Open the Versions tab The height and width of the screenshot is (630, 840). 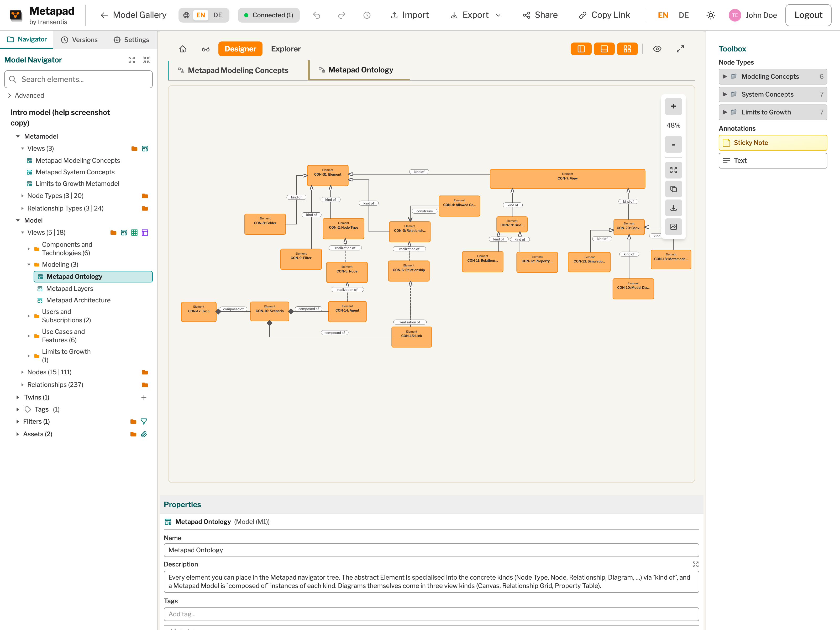pos(79,40)
